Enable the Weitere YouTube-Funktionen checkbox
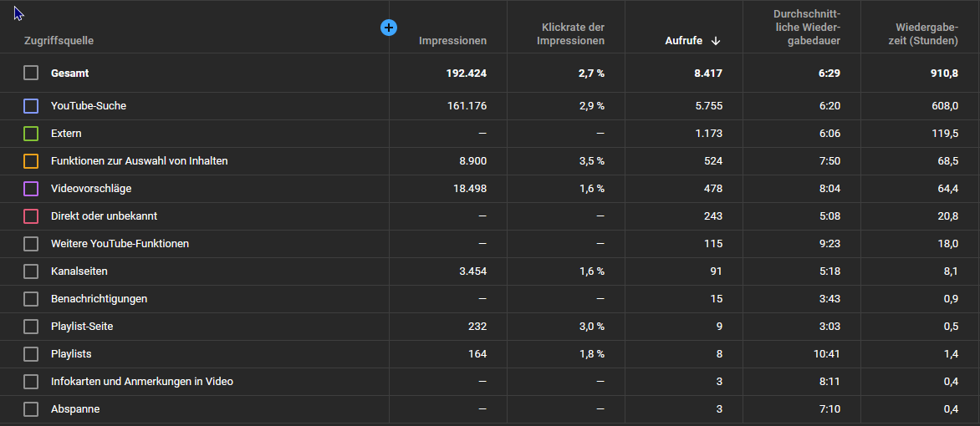This screenshot has height=426, width=980. (31, 244)
